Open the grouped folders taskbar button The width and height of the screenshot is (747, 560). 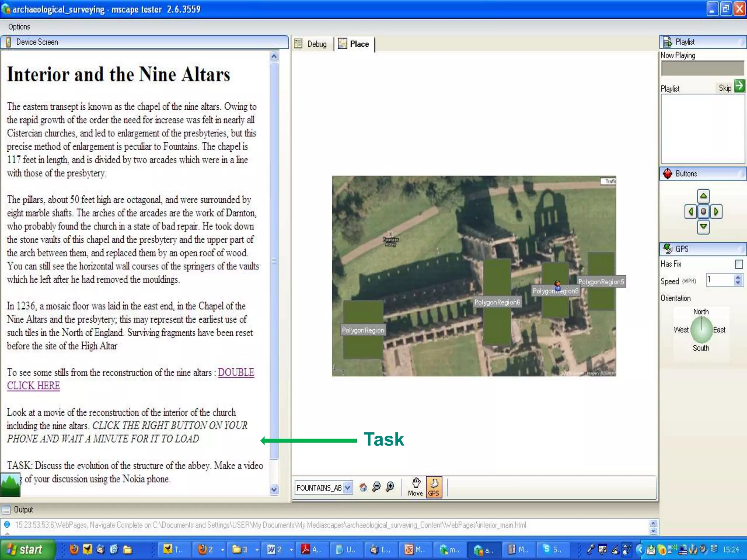click(245, 549)
